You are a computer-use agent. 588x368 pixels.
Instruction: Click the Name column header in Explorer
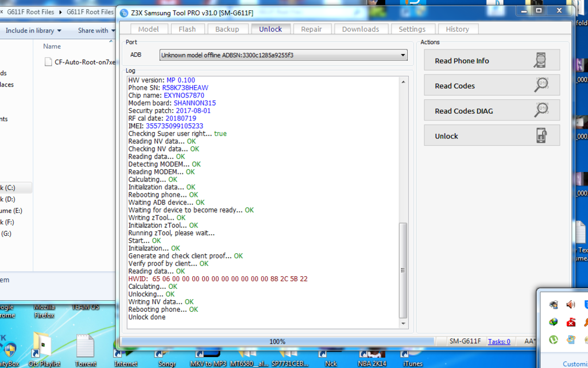52,46
